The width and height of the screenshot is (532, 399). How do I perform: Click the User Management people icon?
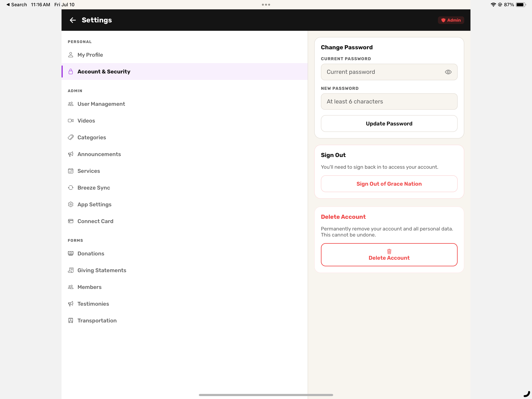70,104
